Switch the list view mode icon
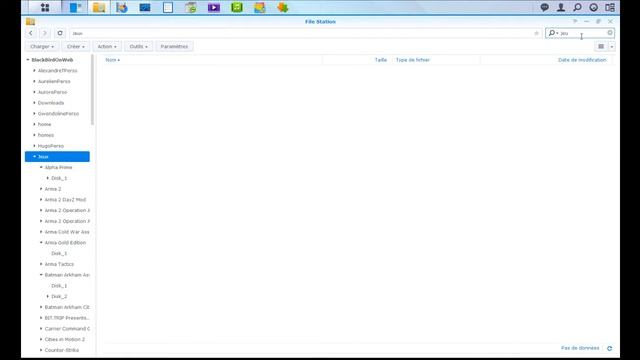Viewport: 640px width, 360px height. click(x=601, y=47)
